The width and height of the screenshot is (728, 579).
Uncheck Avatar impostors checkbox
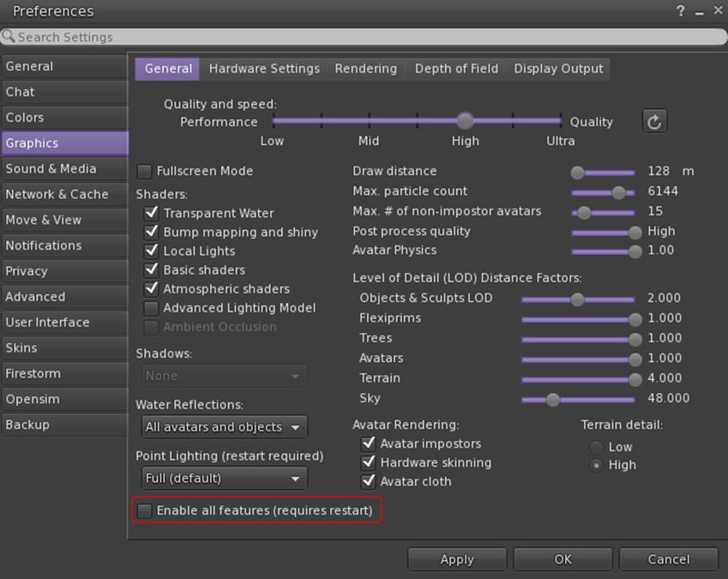click(x=369, y=444)
